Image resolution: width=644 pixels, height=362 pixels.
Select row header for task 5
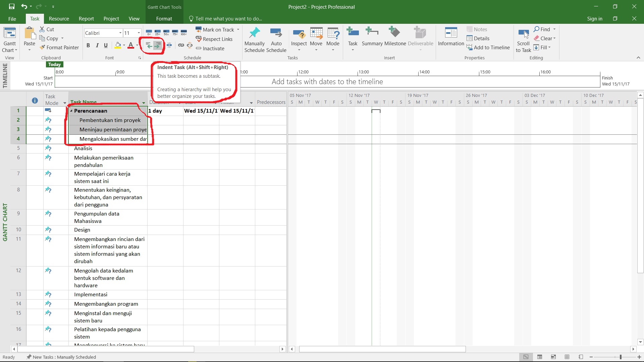point(18,148)
